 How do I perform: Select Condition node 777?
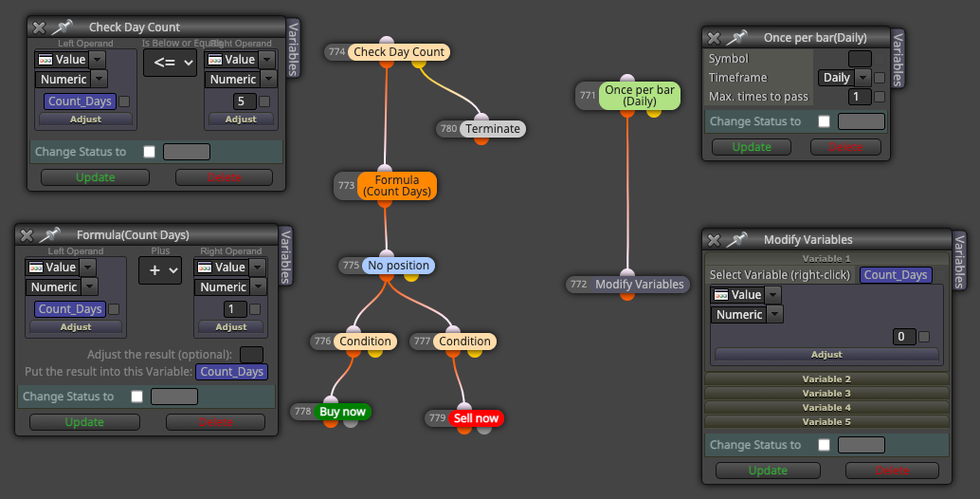[464, 342]
